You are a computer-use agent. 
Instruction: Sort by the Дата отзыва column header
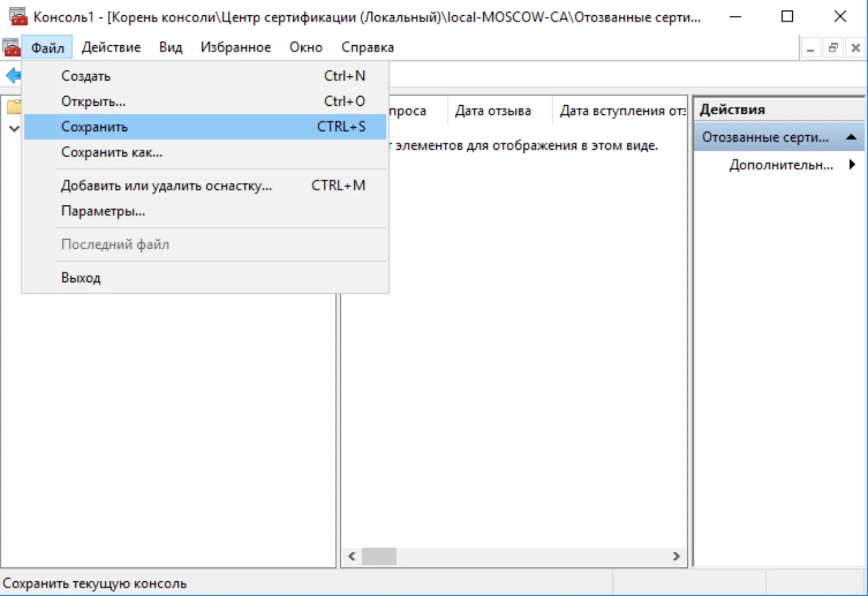(500, 111)
